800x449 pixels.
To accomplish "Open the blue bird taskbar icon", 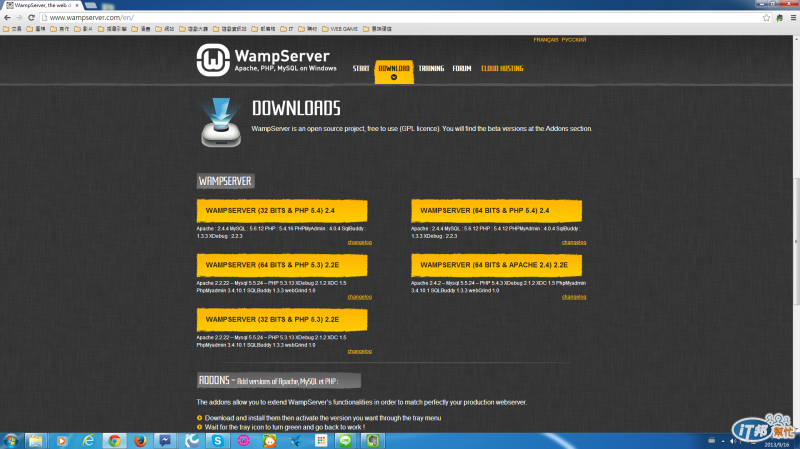I will point(295,441).
